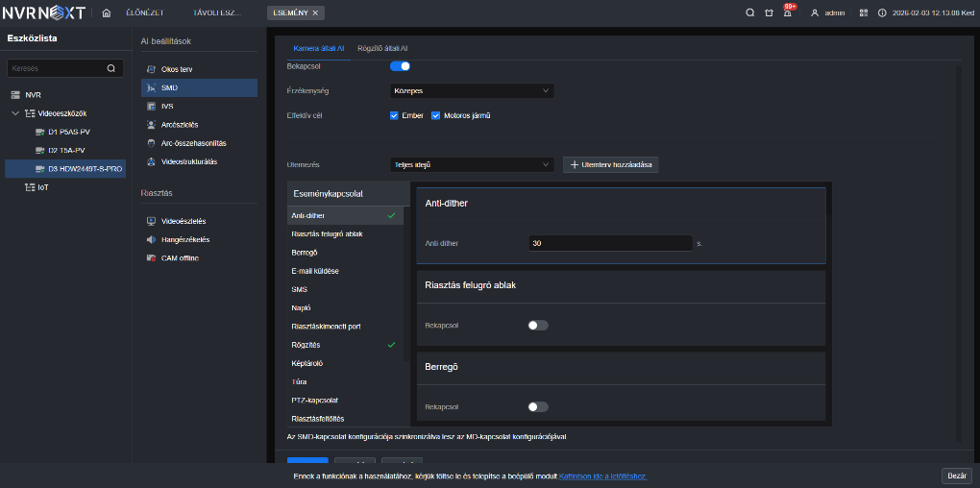
Task: Collapse the Videoeszközök tree node
Action: (x=15, y=113)
